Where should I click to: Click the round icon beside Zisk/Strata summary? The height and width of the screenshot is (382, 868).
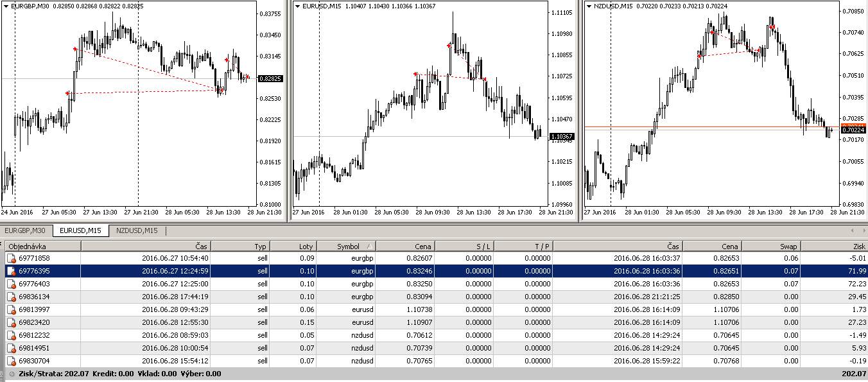[11, 374]
